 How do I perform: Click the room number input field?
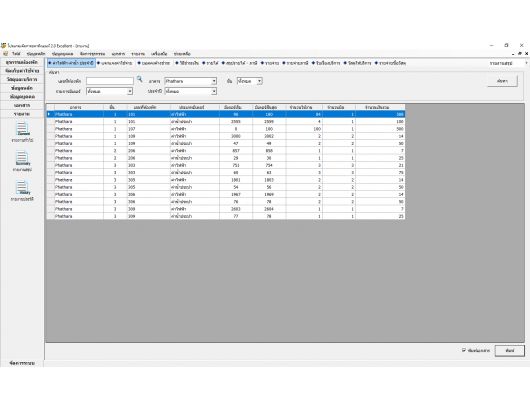point(110,81)
